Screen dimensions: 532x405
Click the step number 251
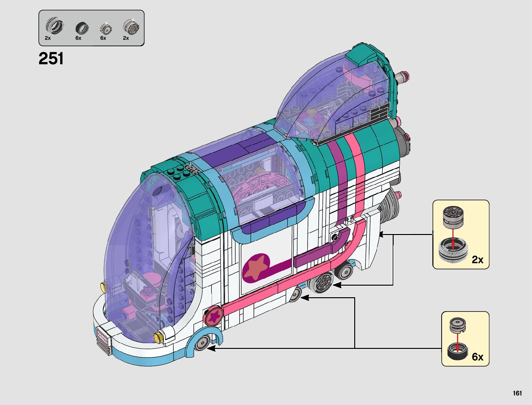51,58
